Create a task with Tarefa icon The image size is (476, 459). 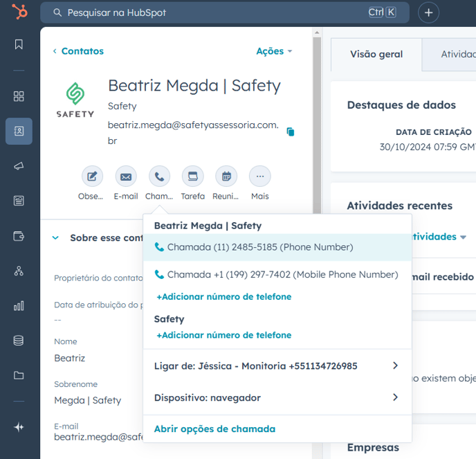(192, 177)
